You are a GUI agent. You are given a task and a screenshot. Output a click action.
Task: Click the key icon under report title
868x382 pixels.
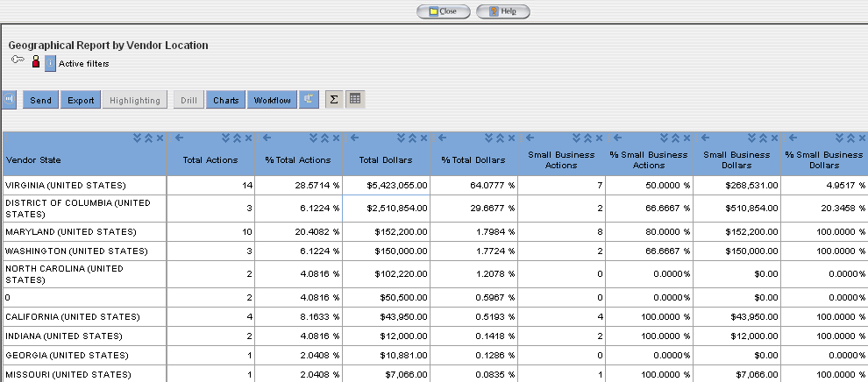pos(18,60)
